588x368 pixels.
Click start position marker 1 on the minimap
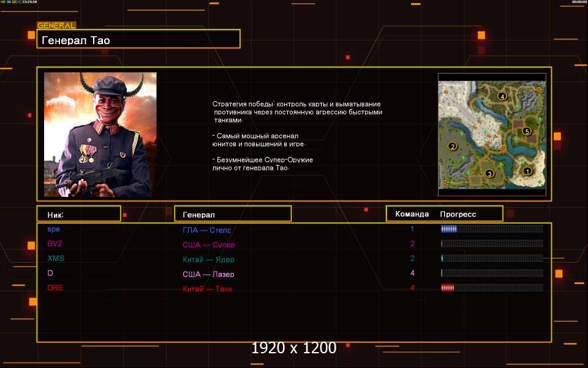[527, 171]
